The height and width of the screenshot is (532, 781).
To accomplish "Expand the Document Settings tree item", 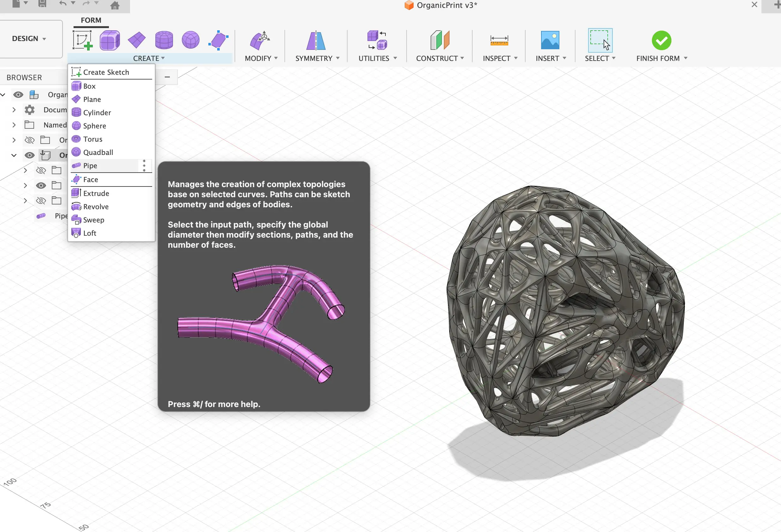I will [x=14, y=110].
